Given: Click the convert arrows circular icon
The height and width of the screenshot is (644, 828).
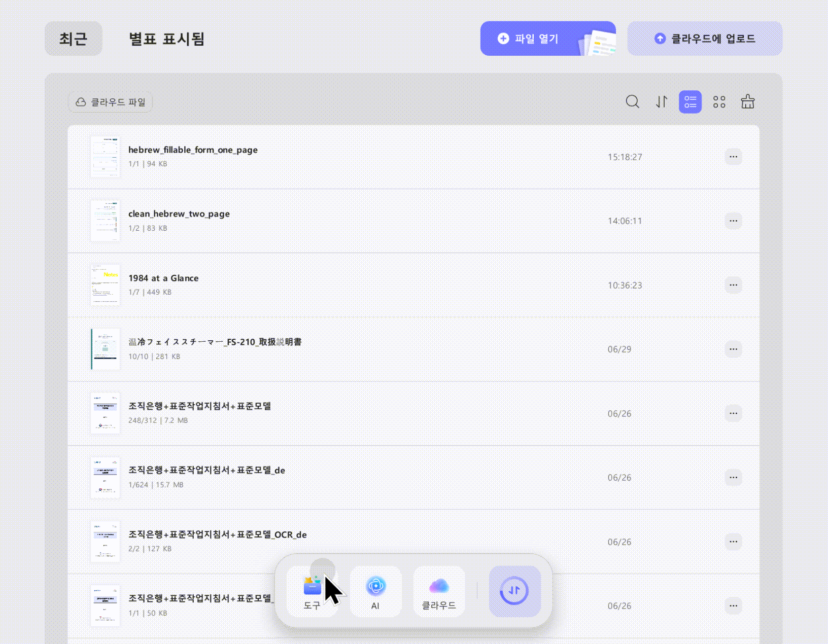Looking at the screenshot, I should click(x=514, y=591).
